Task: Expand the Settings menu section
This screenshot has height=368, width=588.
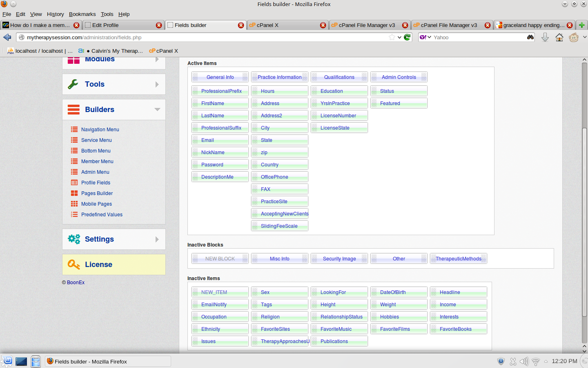Action: click(157, 239)
